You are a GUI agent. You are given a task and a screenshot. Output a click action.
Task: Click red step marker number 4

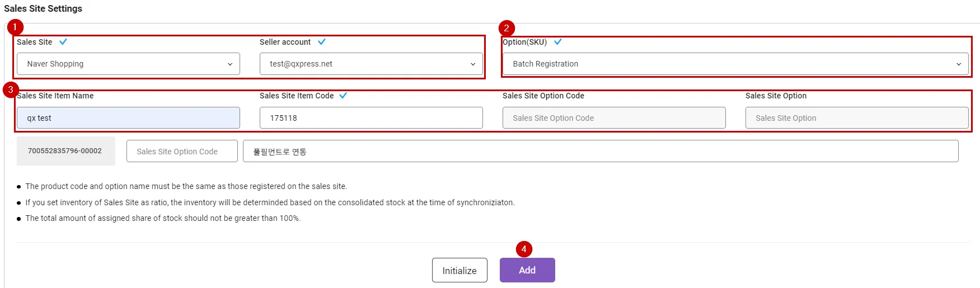point(524,249)
